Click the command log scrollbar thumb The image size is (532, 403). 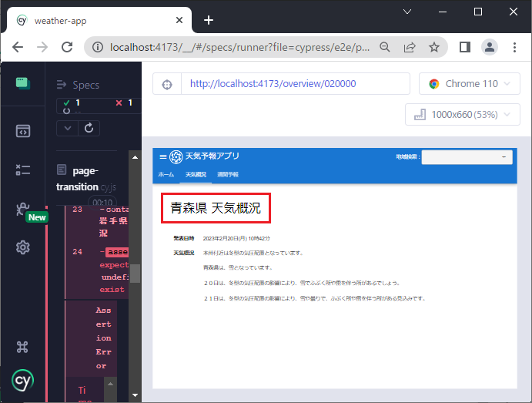click(135, 274)
